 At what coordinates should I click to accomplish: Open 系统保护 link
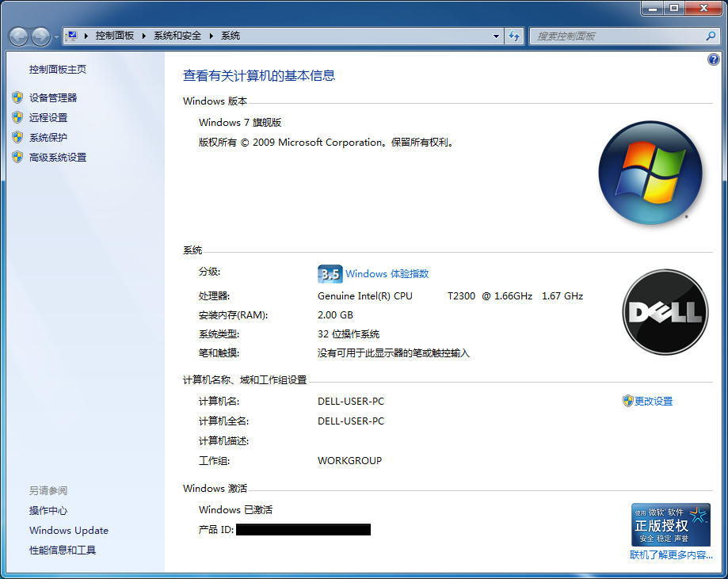pos(48,138)
